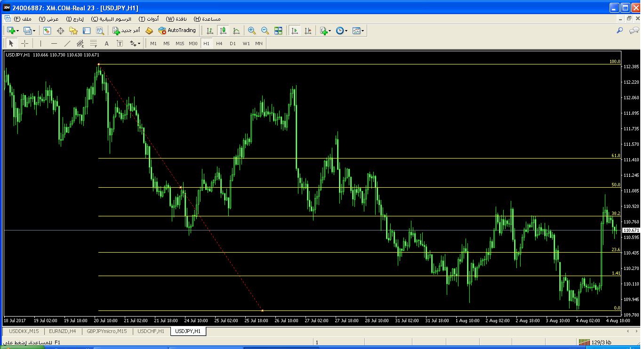Switch timeframe to MN
644x349 pixels.
tap(259, 43)
